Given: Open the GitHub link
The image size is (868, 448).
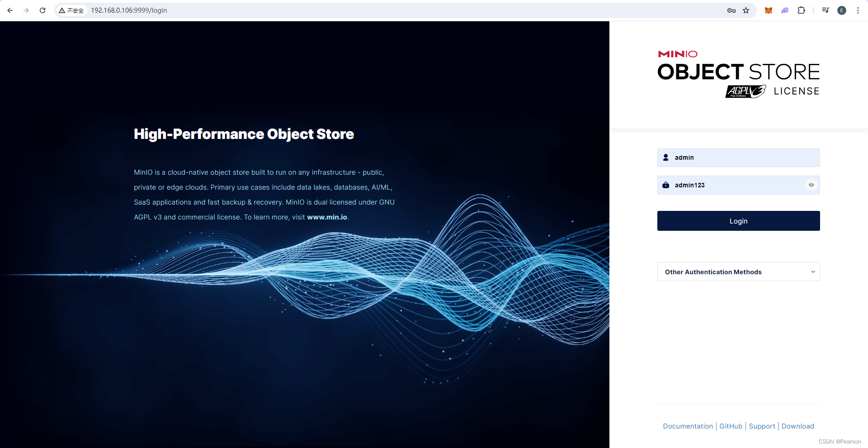Looking at the screenshot, I should click(x=731, y=426).
